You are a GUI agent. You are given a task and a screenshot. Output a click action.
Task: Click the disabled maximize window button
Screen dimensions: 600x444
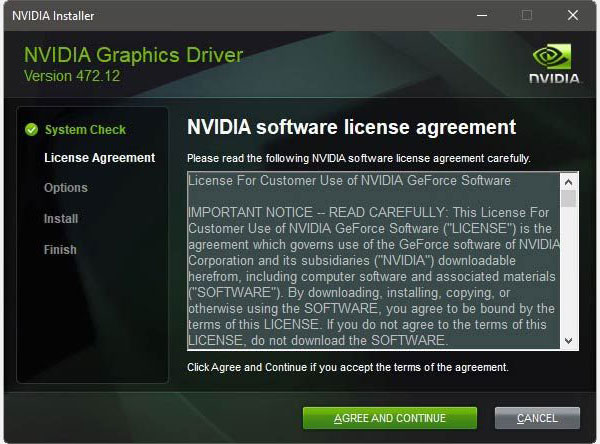(x=527, y=15)
